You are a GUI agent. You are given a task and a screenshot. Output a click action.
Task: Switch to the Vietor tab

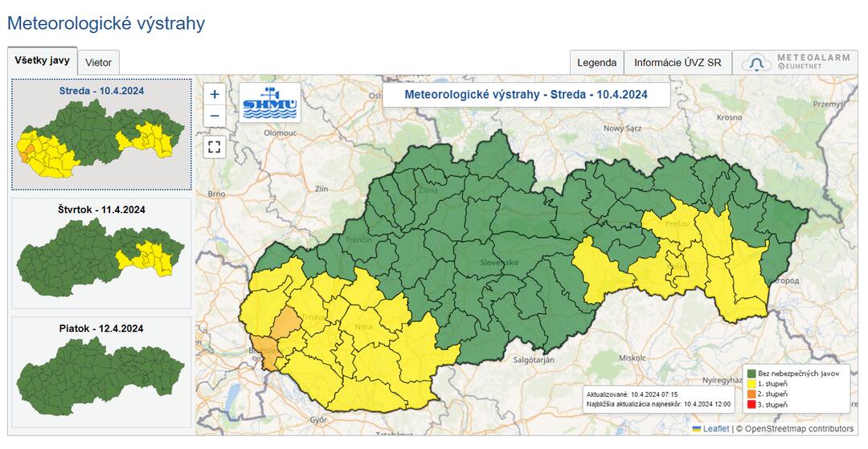click(x=98, y=63)
